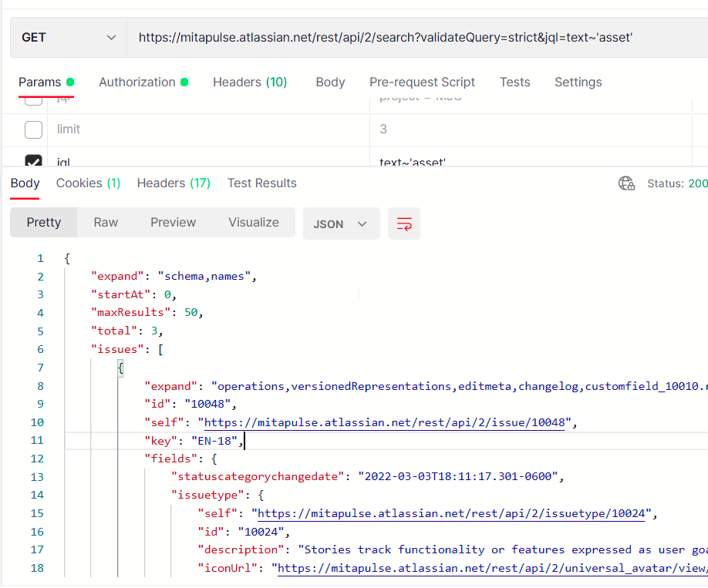Screen dimensions: 708x588
Task: Uncheck the jql parameter checkbox
Action: coord(33,162)
